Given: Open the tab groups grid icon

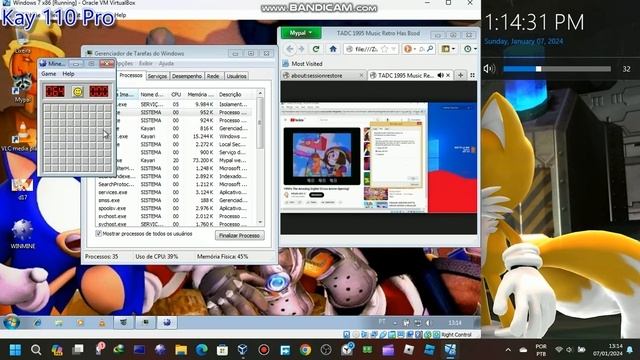Looking at the screenshot, I should click(x=472, y=75).
